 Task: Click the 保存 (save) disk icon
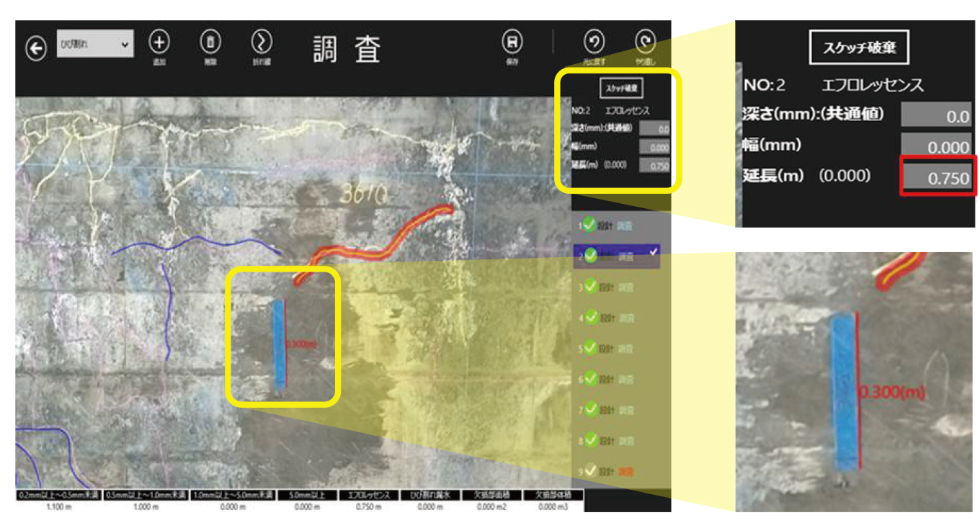pyautogui.click(x=512, y=42)
